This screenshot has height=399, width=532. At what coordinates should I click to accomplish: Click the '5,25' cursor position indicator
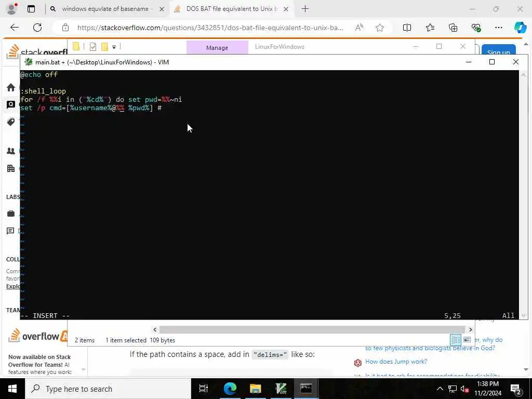click(453, 315)
